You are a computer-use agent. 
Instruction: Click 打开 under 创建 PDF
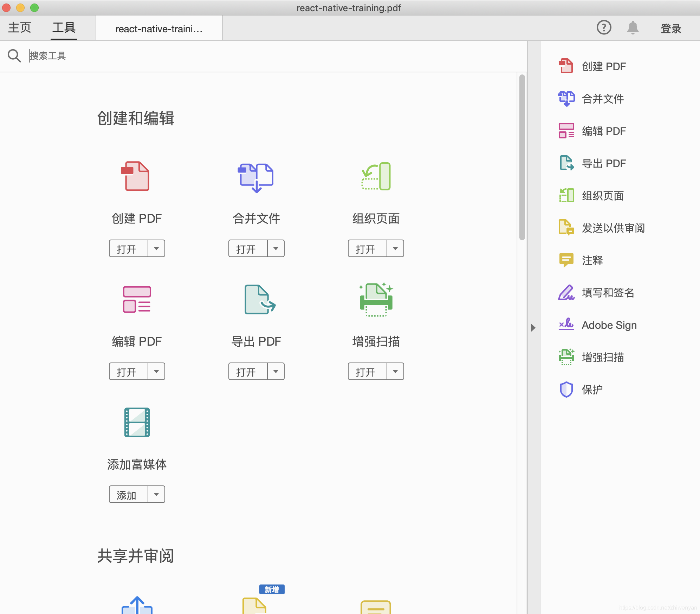pyautogui.click(x=129, y=249)
